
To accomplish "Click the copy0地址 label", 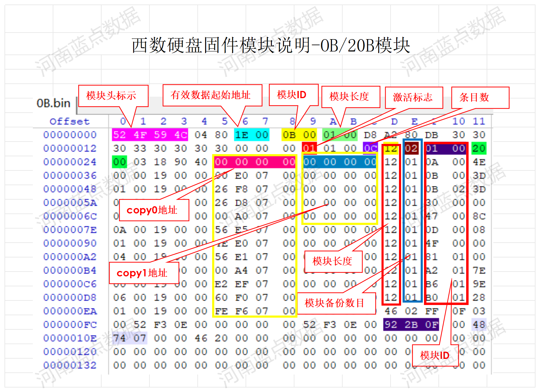I will tap(154, 211).
